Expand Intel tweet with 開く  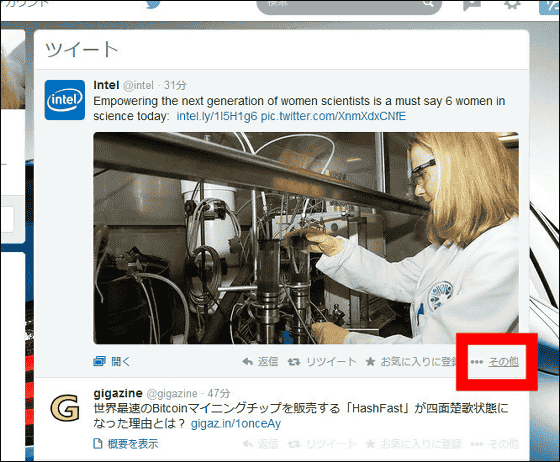tap(112, 362)
